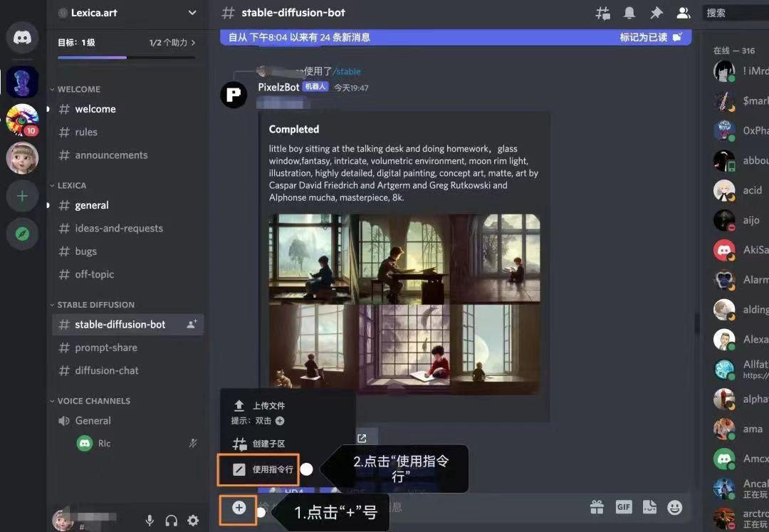Click the plus attach button in message bar
Viewport: 769px width, 532px height.
[239, 508]
